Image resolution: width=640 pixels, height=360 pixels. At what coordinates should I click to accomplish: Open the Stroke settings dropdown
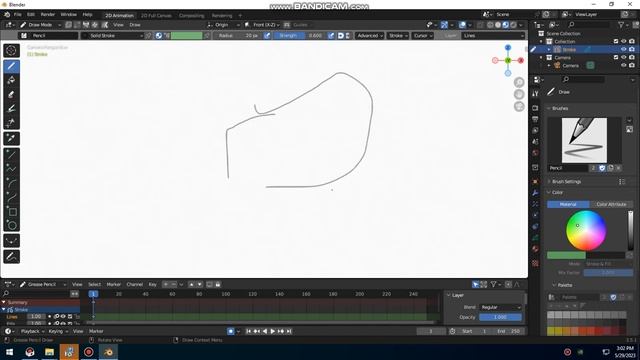click(398, 36)
